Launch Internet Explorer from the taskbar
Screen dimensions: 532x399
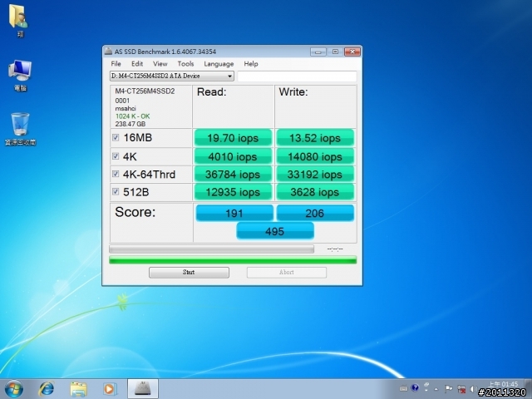pos(47,389)
